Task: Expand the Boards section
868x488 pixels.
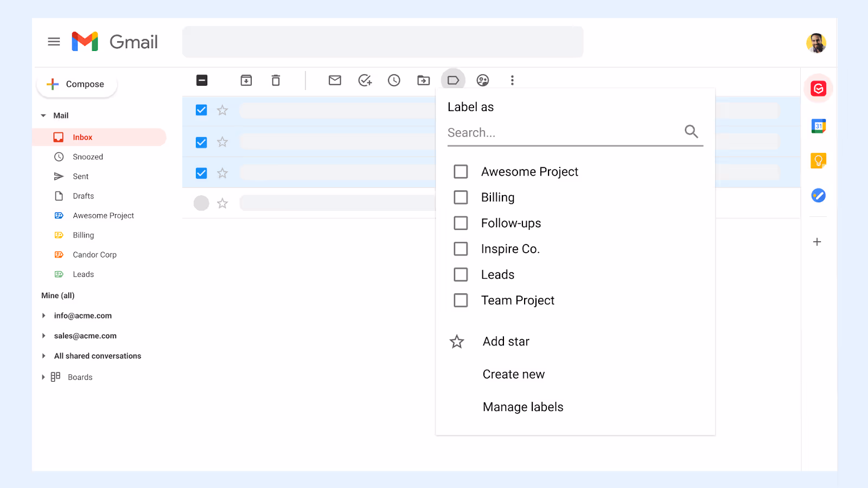Action: point(43,377)
